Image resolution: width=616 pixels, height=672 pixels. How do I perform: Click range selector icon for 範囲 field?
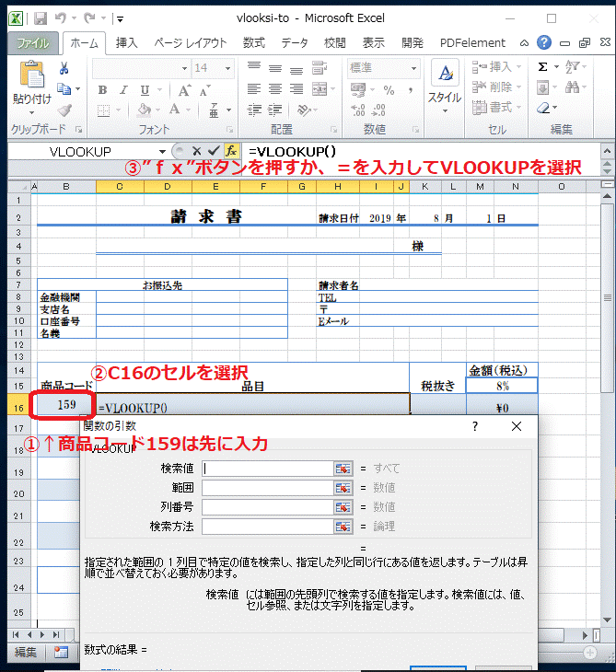tap(343, 488)
